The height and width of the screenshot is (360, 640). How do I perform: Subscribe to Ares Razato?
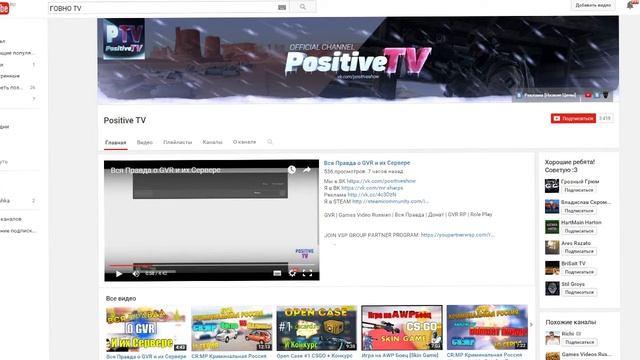pos(579,251)
